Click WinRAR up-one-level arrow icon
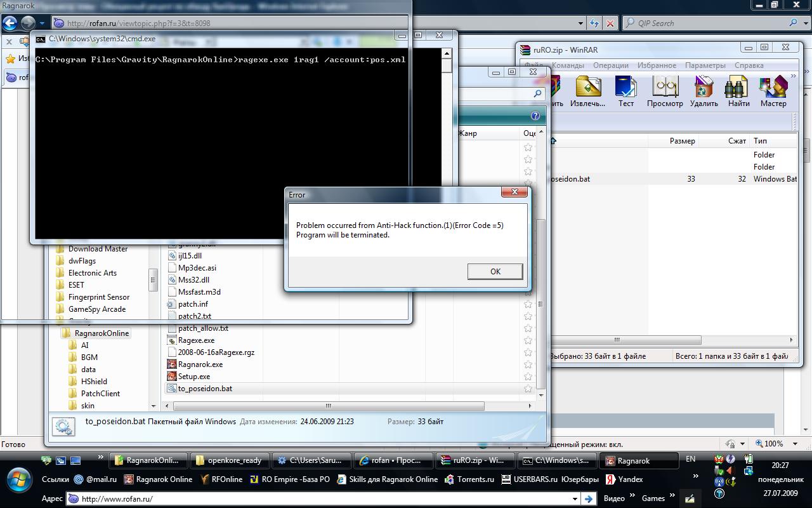This screenshot has height=508, width=812. [553, 141]
